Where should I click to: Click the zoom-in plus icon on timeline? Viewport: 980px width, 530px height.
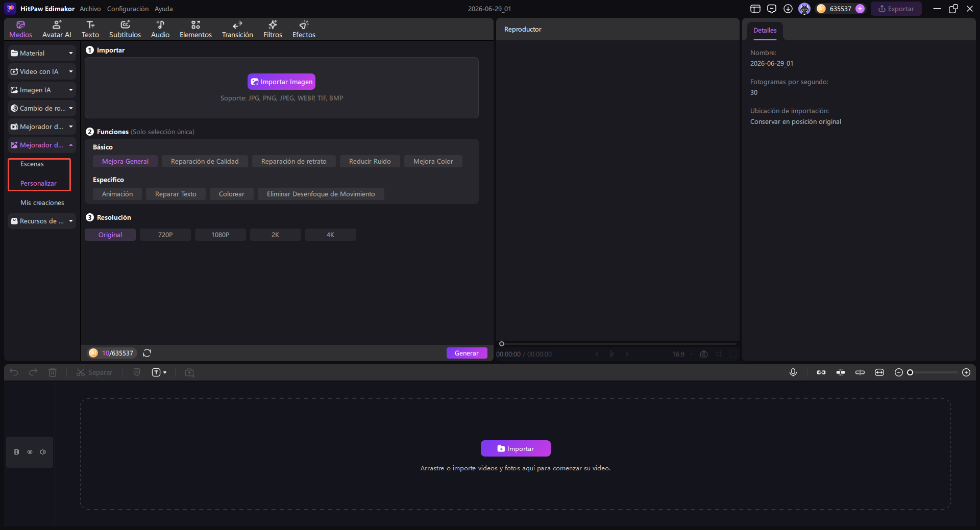tap(966, 372)
